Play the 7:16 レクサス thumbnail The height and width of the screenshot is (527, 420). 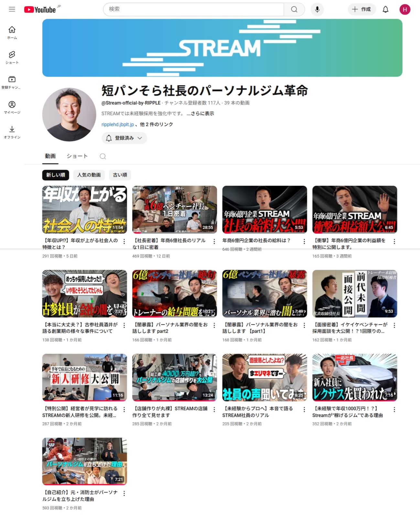pos(355,378)
